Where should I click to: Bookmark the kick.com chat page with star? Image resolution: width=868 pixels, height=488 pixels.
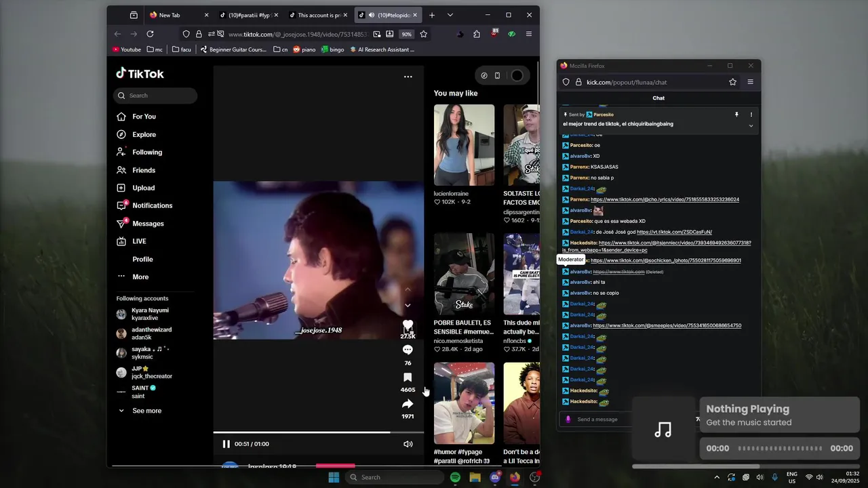point(732,82)
